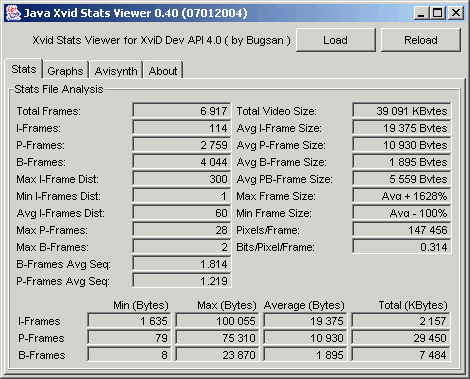Click the Pixels/Frame value 147 456
Viewport: 470px width, 379px height.
402,230
